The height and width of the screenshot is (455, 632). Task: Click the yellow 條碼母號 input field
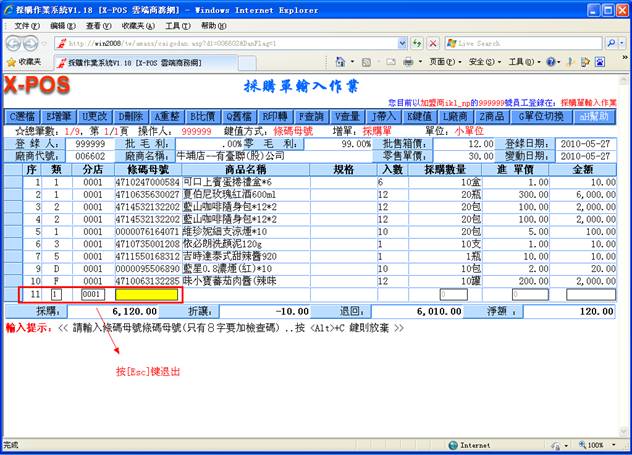click(x=146, y=296)
